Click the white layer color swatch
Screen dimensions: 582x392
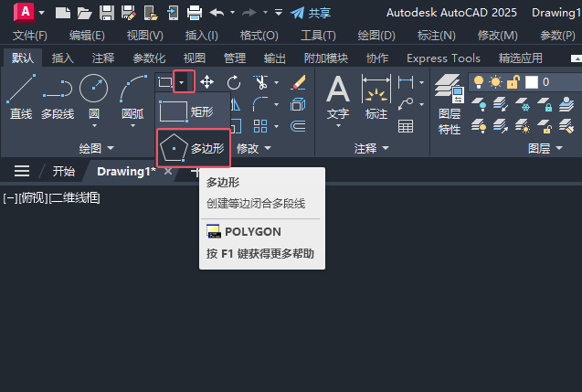pos(532,82)
